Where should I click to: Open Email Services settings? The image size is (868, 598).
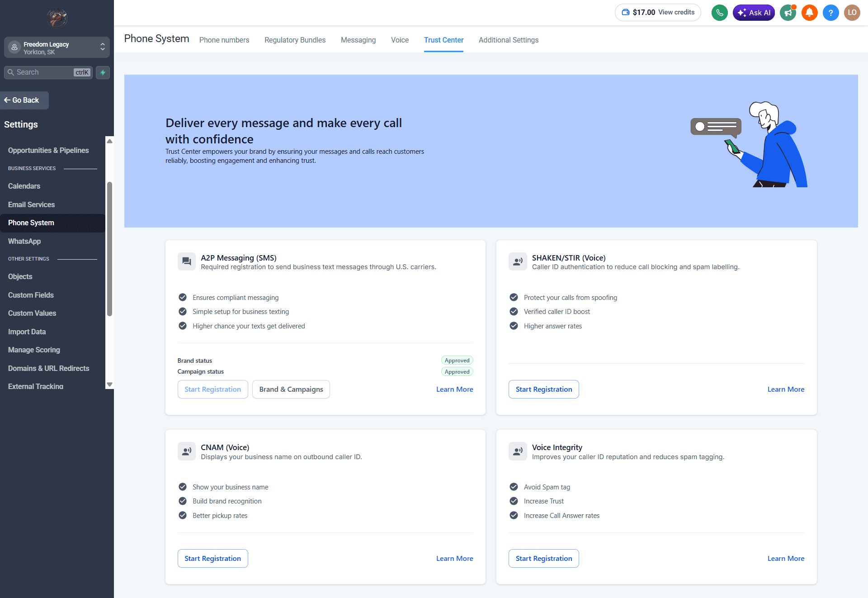click(x=31, y=204)
